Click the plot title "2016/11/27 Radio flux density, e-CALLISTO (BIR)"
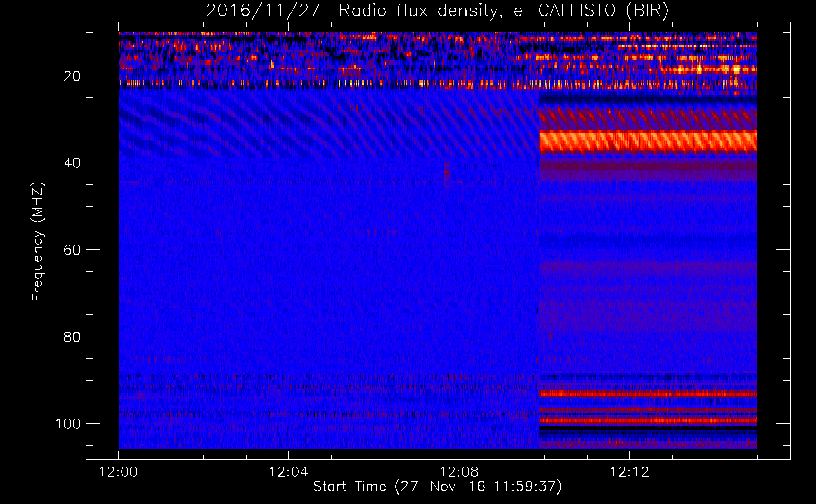The height and width of the screenshot is (504, 816). (x=437, y=11)
